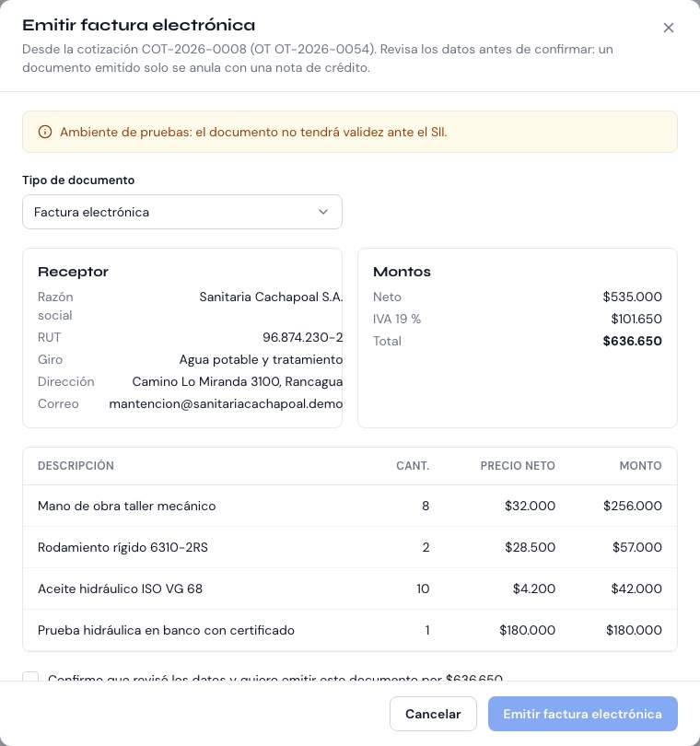Click the $256.000 amount cell
Screen dimensions: 700x746
coord(633,506)
